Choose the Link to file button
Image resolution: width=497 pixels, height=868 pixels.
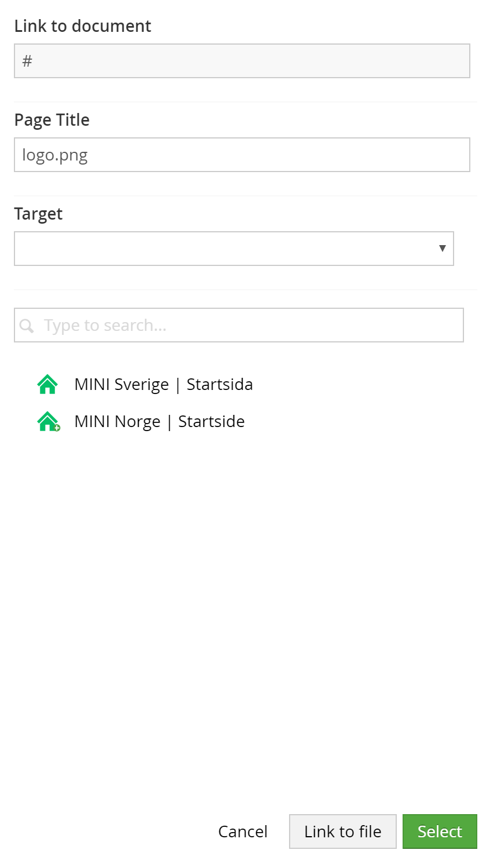pos(343,831)
